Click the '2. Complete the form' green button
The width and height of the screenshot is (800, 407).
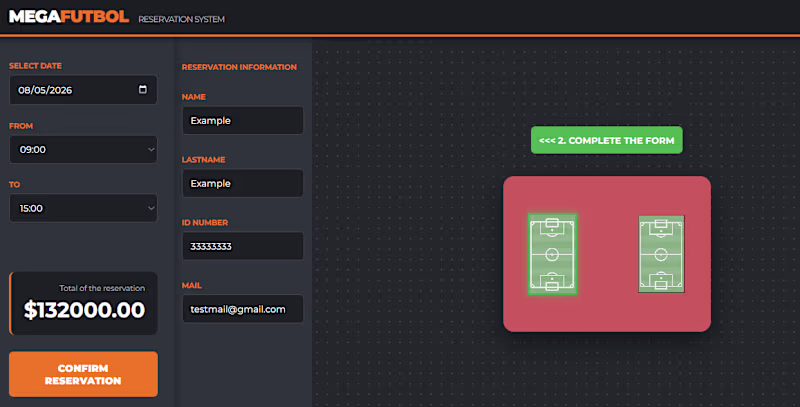[607, 140]
